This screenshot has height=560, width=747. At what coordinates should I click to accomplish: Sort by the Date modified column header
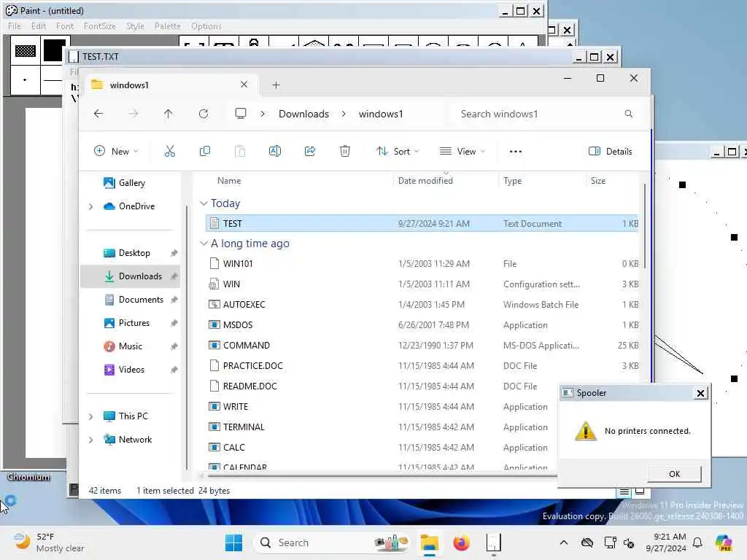tap(425, 181)
